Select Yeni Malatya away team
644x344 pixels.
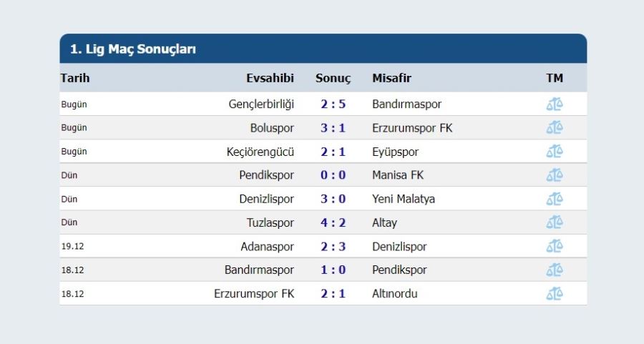(404, 199)
